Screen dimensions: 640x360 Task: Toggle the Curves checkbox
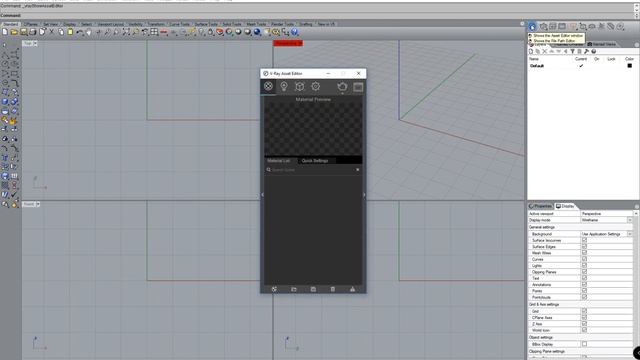tap(584, 259)
